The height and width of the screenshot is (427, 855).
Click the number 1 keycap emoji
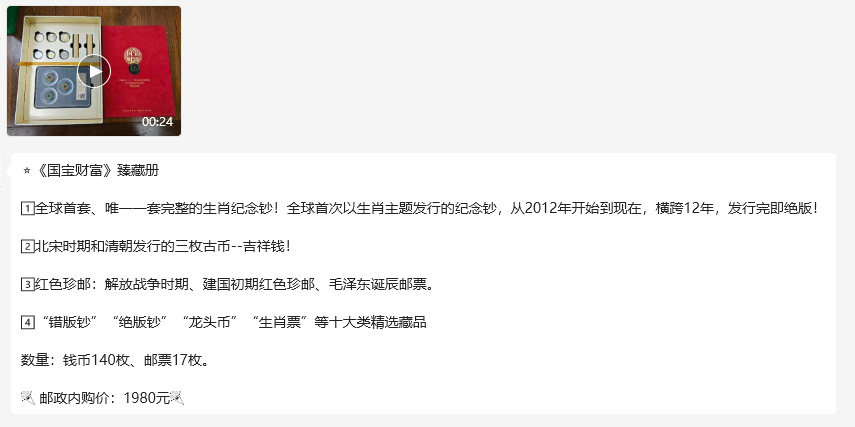[x=27, y=208]
